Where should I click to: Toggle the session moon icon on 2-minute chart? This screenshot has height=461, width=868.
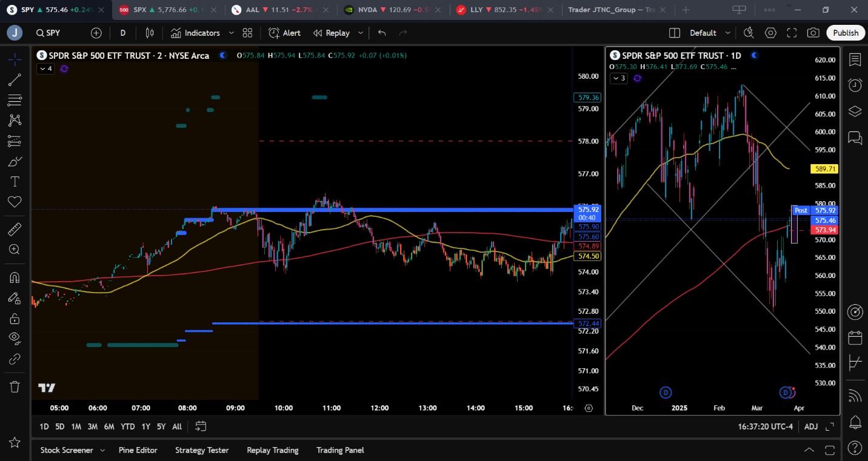pyautogui.click(x=223, y=55)
